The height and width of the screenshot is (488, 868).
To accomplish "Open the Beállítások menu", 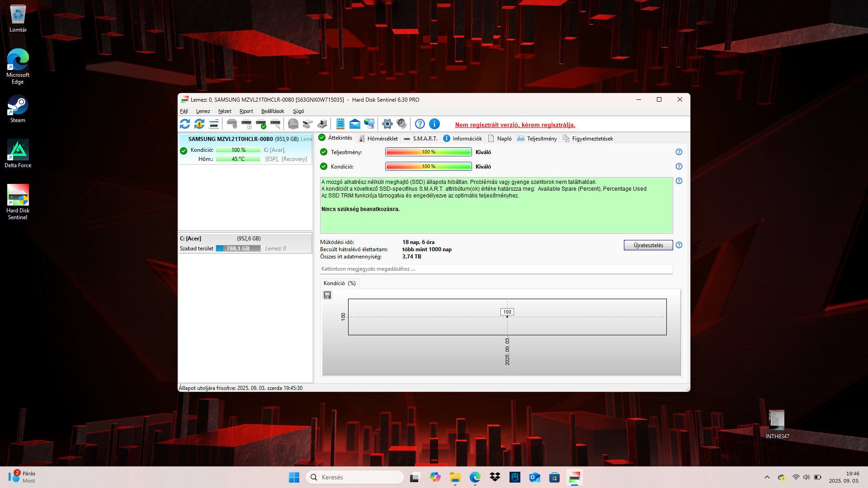I will point(273,111).
